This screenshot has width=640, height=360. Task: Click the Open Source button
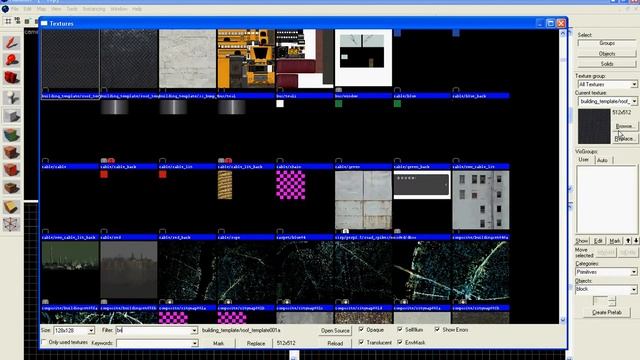click(x=335, y=331)
